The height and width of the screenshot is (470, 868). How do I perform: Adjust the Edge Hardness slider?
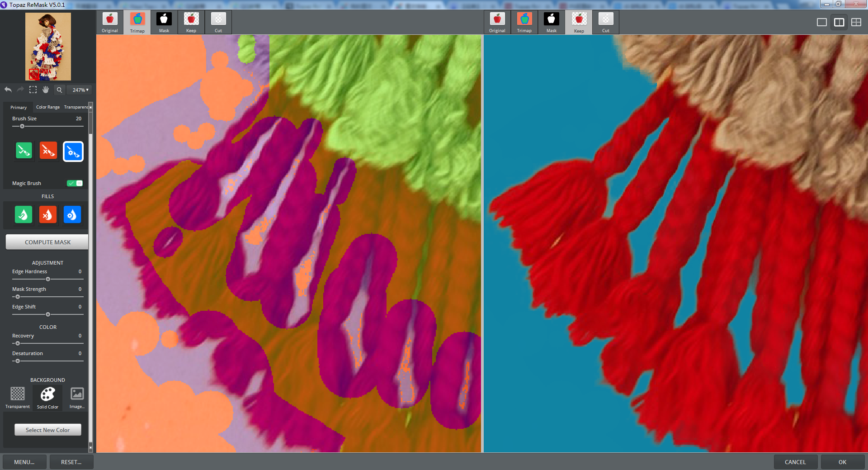coord(47,279)
